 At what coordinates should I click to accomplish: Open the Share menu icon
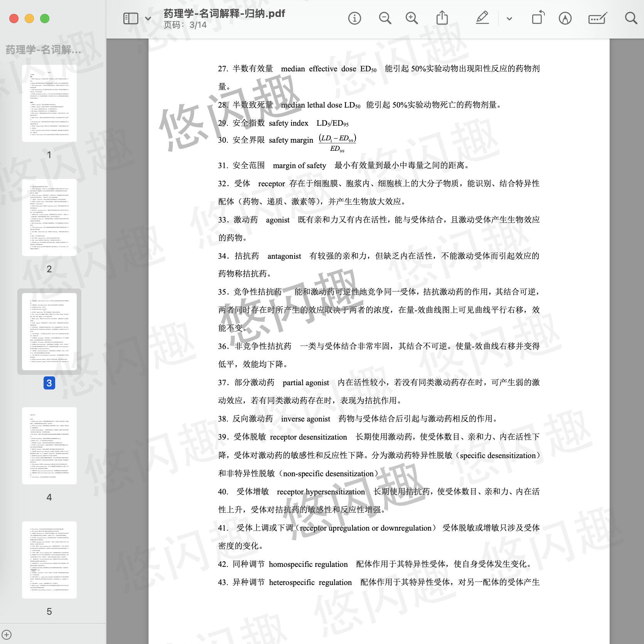pos(442,19)
